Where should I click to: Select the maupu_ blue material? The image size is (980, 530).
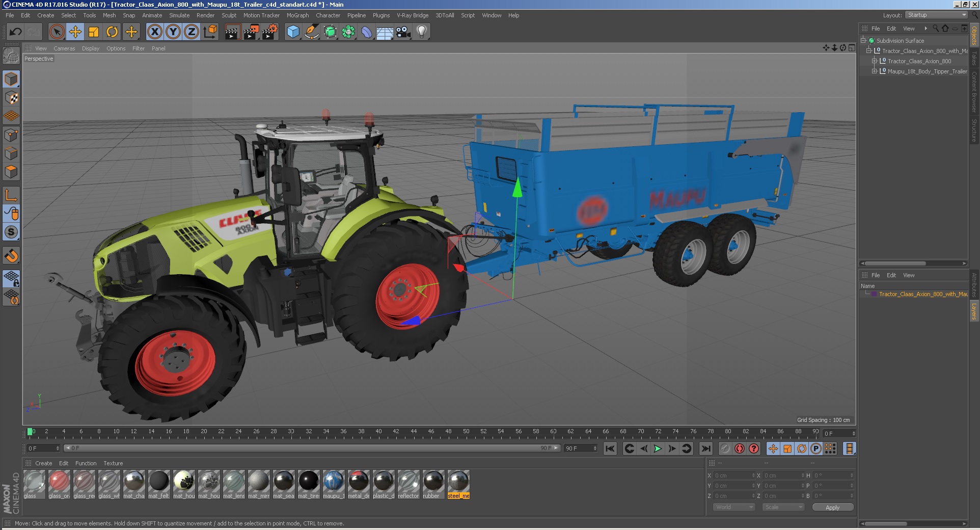tap(334, 484)
